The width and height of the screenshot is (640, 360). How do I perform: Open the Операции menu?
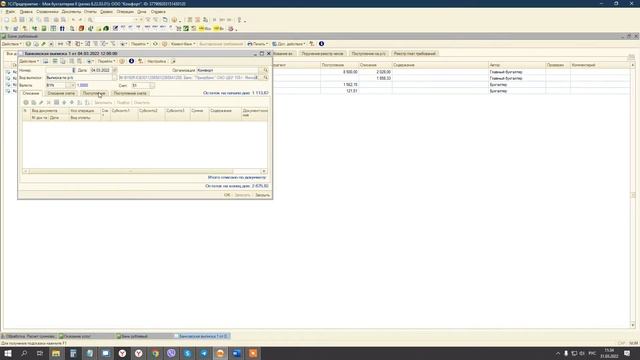click(x=125, y=12)
